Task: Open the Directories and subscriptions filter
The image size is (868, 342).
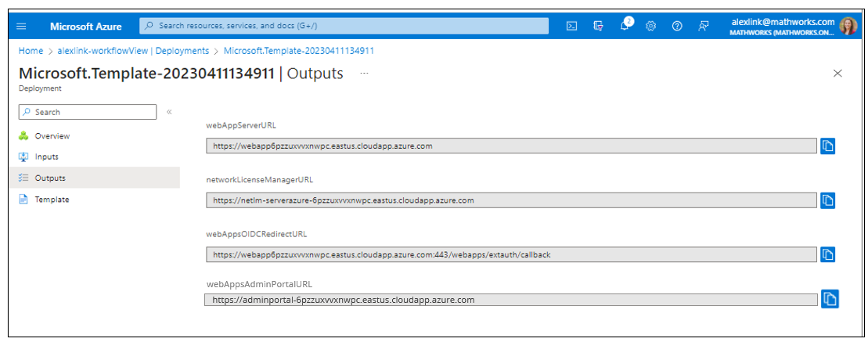Action: pyautogui.click(x=599, y=26)
